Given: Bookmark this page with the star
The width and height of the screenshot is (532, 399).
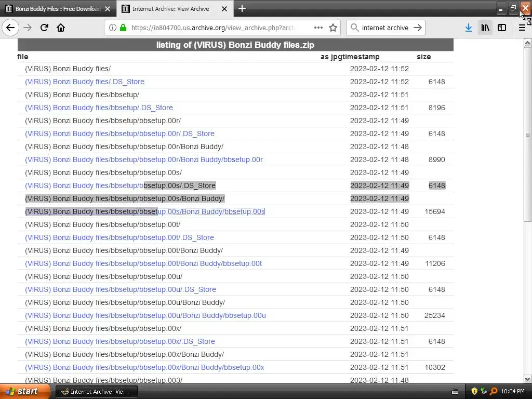Looking at the screenshot, I should (x=333, y=28).
